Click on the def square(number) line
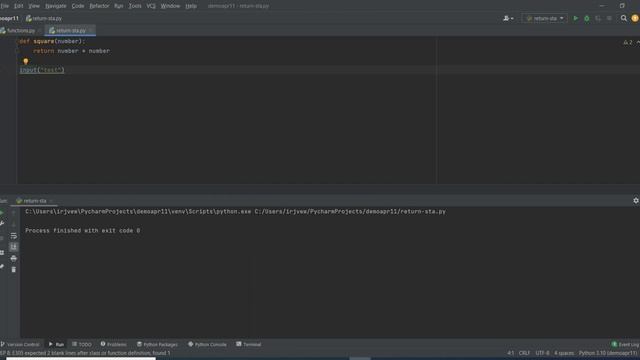 point(52,41)
